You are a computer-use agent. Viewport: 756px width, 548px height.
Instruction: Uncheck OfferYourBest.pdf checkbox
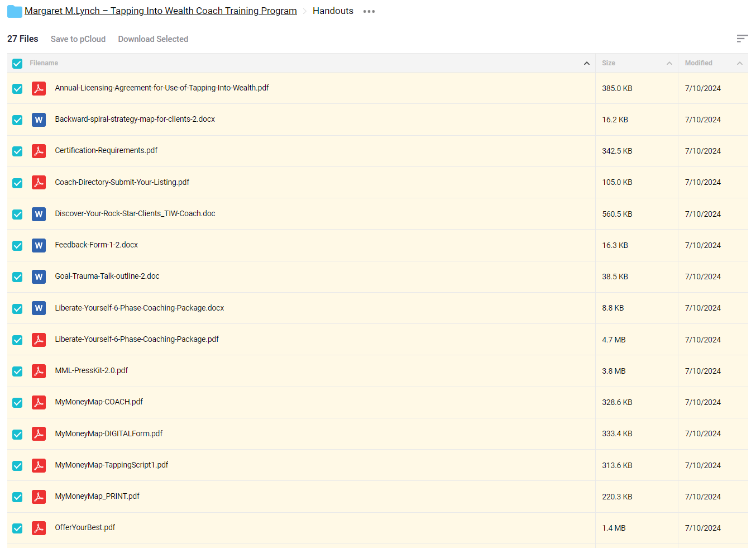pos(17,528)
